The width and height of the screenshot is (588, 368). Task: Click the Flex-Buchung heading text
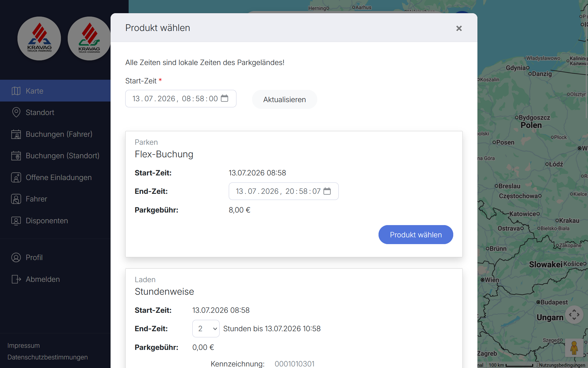[164, 154]
